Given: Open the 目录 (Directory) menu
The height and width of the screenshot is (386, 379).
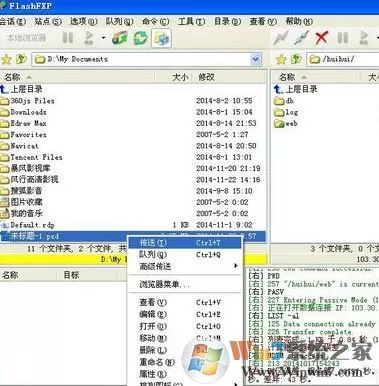Looking at the screenshot, I should (x=227, y=22).
